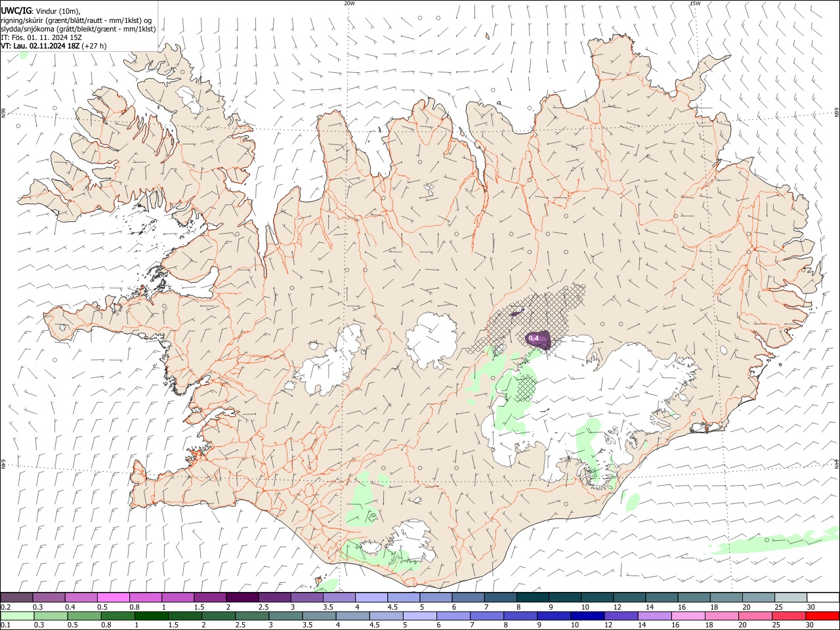Pick the white 30 snow-scale swatch
840x630 pixels.
pos(823,597)
